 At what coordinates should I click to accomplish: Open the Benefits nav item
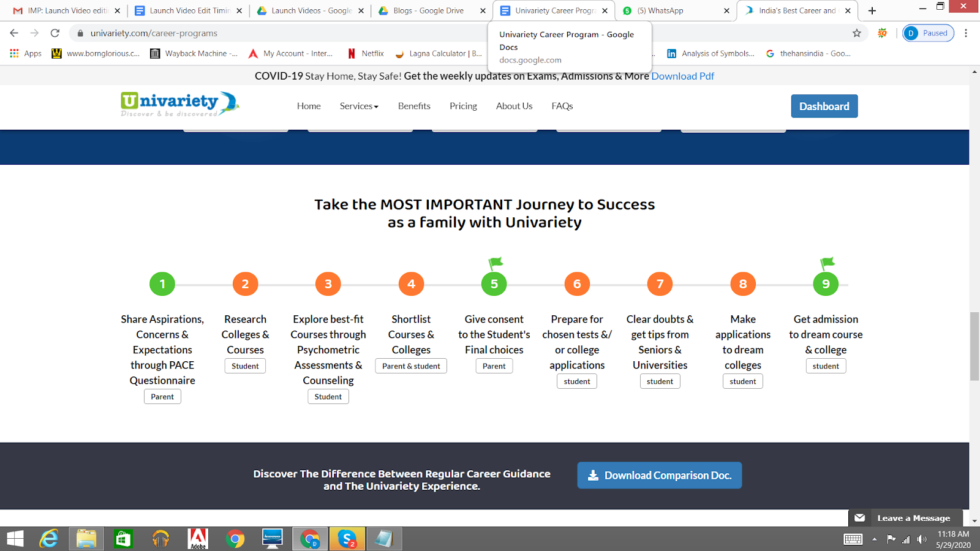click(414, 106)
